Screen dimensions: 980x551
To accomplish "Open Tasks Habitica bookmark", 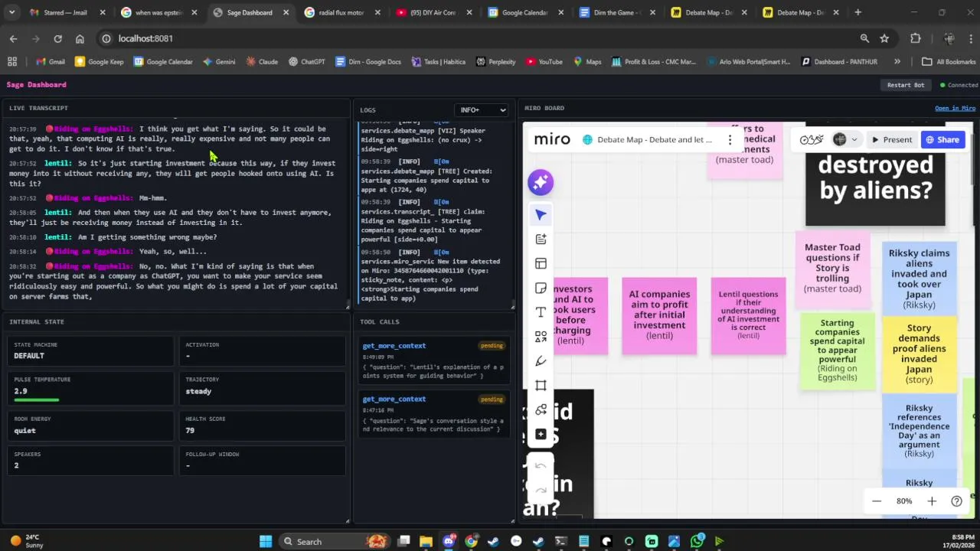I will click(438, 61).
